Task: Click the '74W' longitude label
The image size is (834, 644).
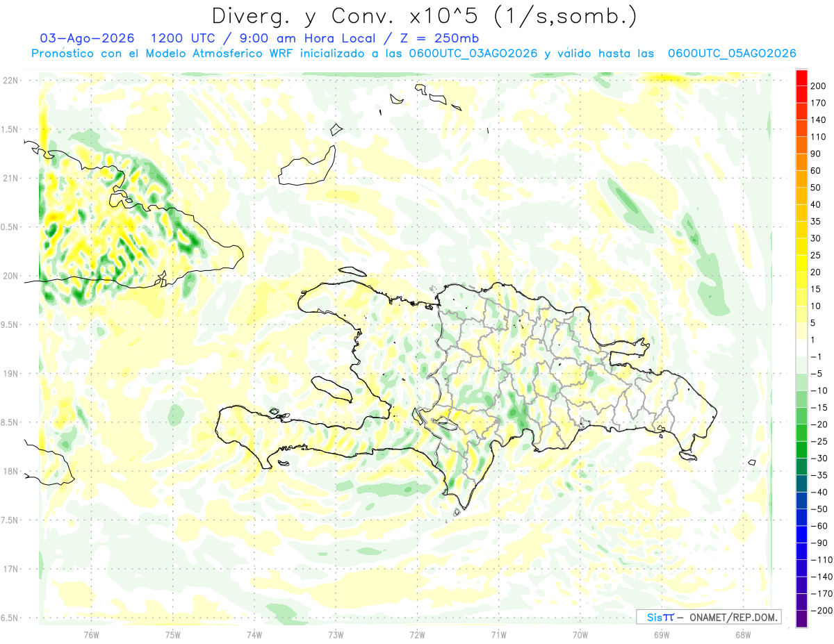Action: [254, 635]
